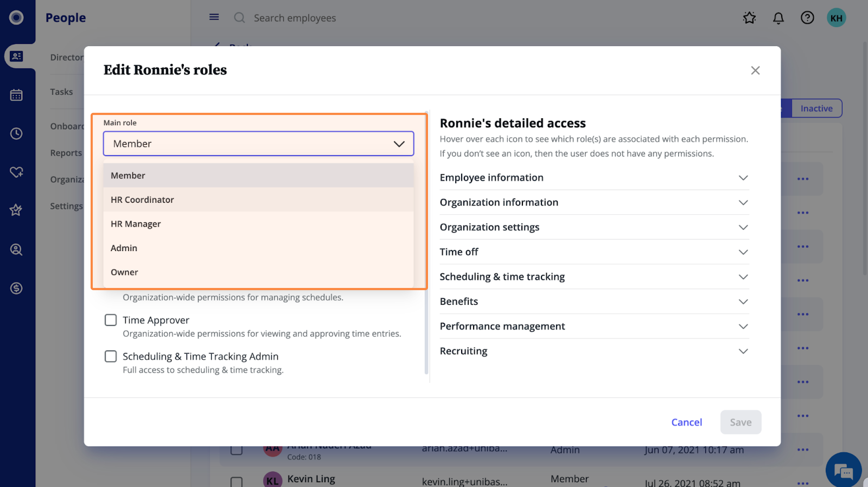The image size is (868, 487).
Task: Open the notifications bell icon
Action: tap(778, 18)
